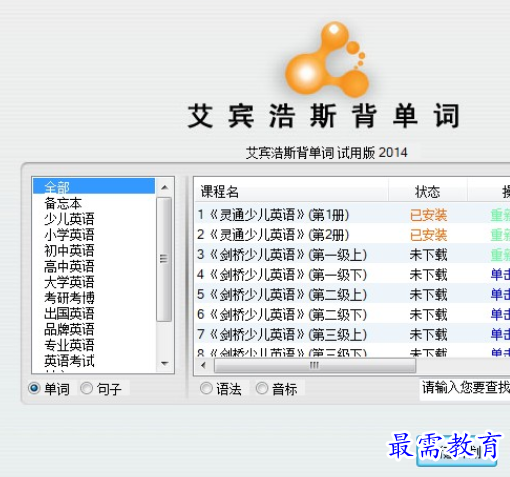Click the blue 单击 link for course 6

[500, 314]
